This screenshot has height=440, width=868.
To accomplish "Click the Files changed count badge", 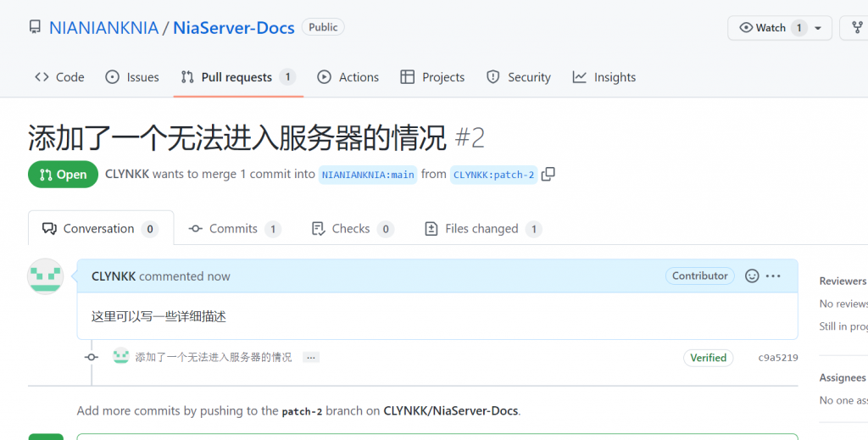I will pos(534,229).
